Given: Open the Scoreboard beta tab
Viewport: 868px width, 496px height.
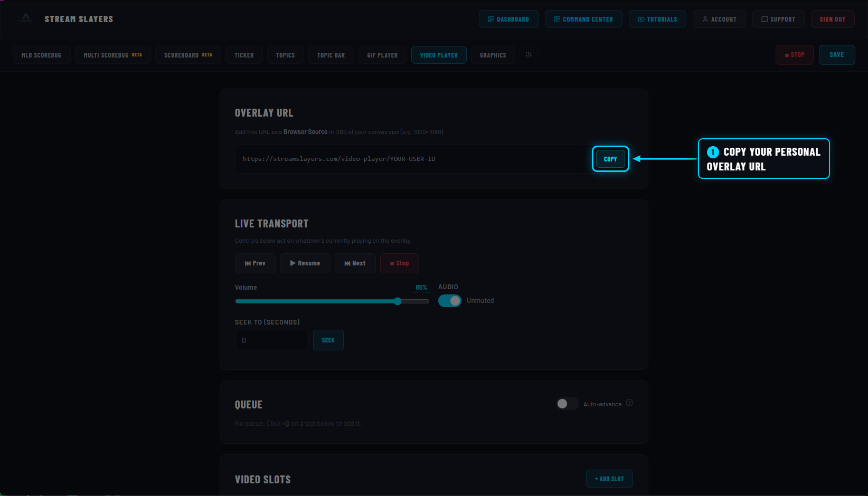Looking at the screenshot, I should [188, 55].
